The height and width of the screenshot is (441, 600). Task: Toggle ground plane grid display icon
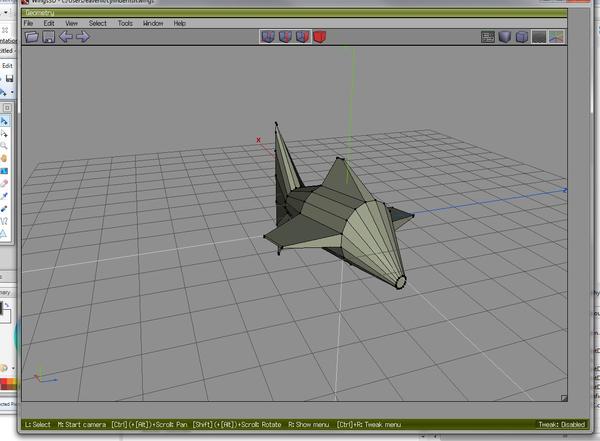coord(539,37)
